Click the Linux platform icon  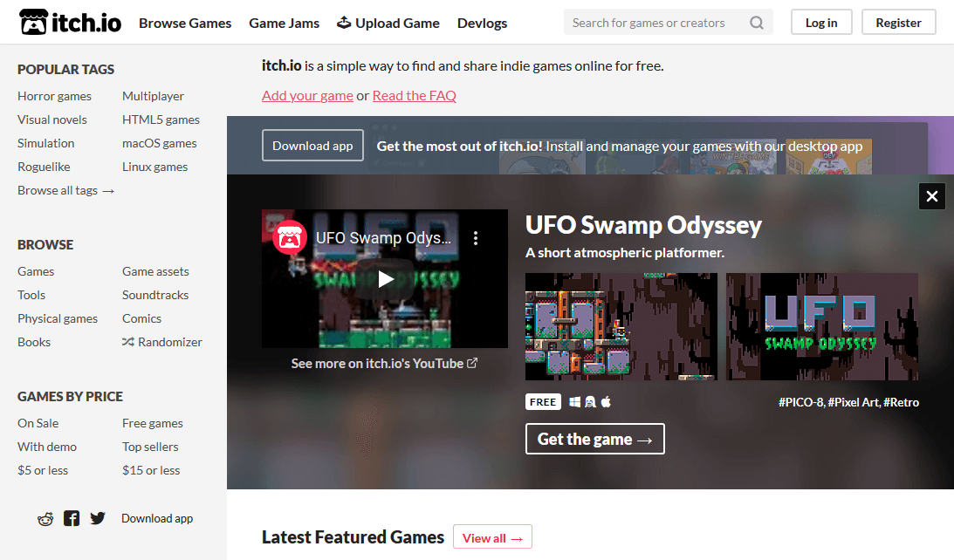pyautogui.click(x=590, y=402)
